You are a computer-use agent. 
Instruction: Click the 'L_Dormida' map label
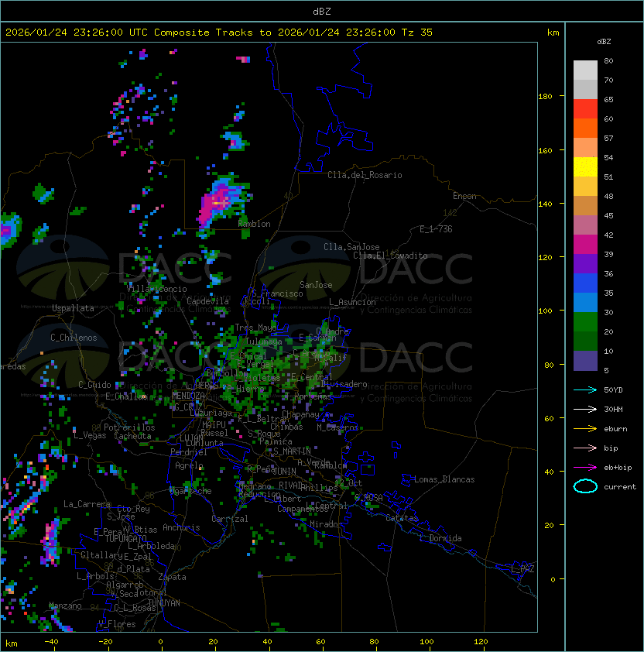point(440,538)
